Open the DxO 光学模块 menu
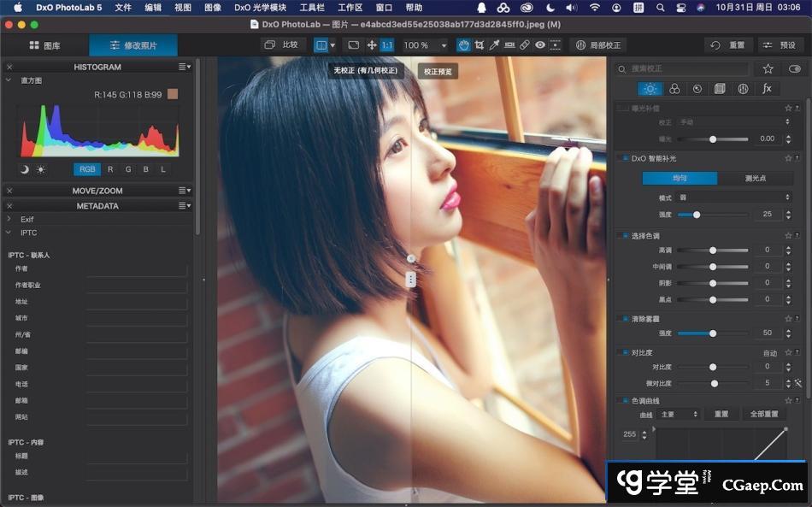The width and height of the screenshot is (812, 507). 261,8
